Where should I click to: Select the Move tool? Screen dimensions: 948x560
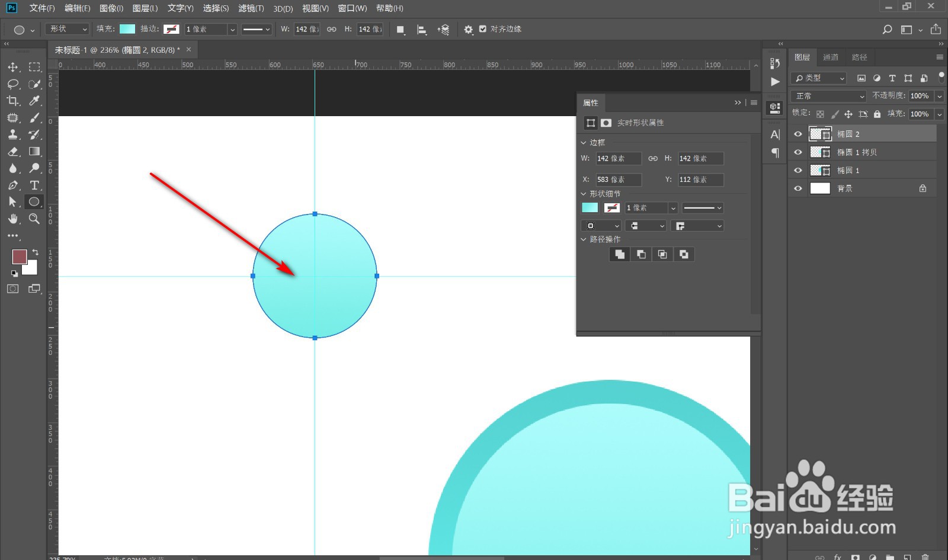click(x=13, y=67)
